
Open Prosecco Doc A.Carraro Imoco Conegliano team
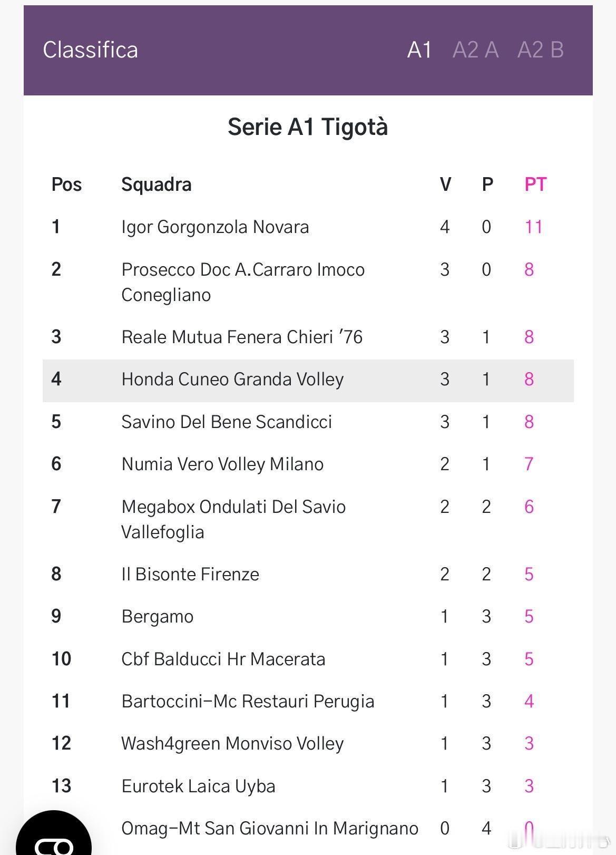[242, 281]
